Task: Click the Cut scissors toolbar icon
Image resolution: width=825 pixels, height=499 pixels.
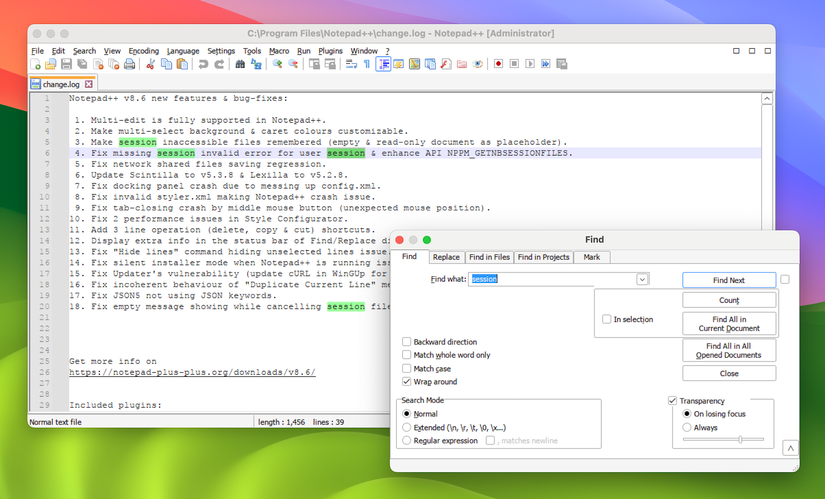Action: pyautogui.click(x=151, y=64)
